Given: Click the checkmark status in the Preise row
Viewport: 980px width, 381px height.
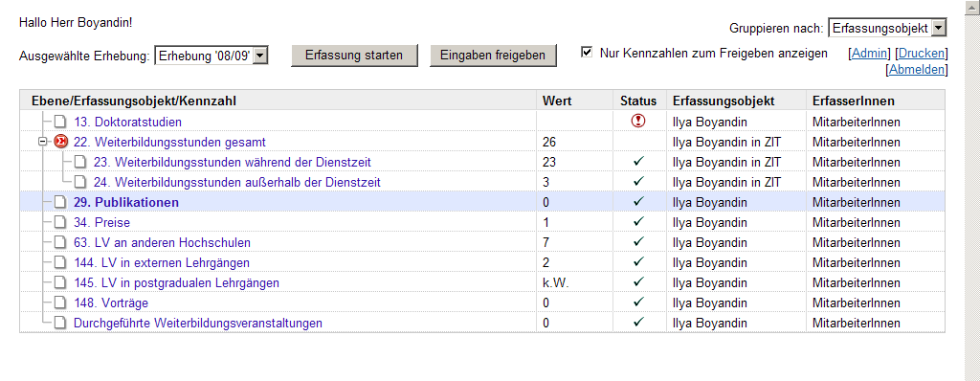Looking at the screenshot, I should tap(638, 221).
